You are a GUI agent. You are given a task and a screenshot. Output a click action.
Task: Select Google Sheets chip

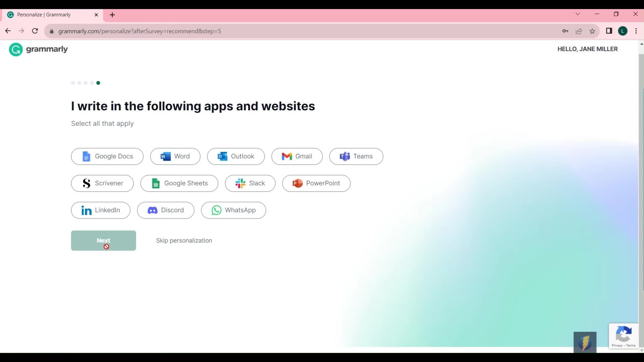pyautogui.click(x=179, y=183)
